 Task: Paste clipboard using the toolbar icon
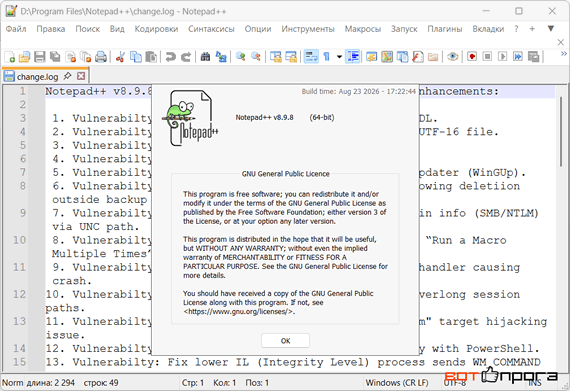point(151,57)
